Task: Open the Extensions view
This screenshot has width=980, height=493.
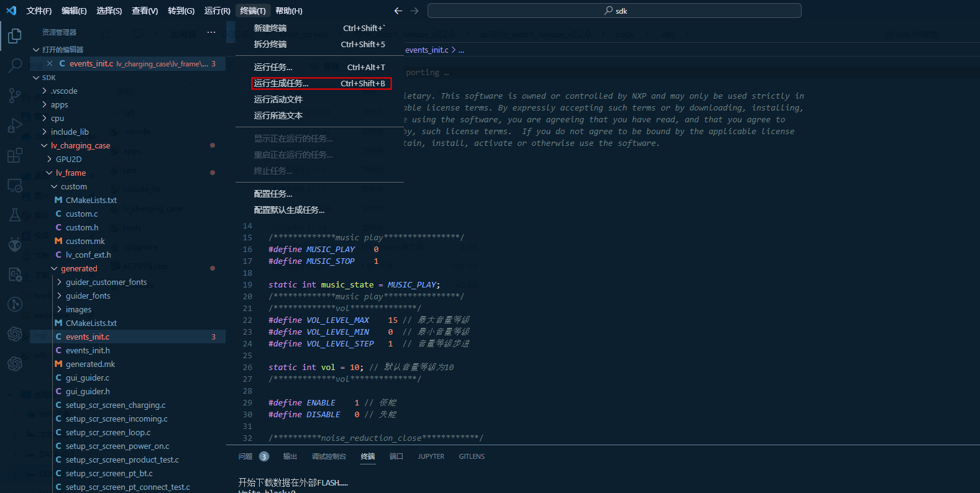Action: pyautogui.click(x=15, y=155)
